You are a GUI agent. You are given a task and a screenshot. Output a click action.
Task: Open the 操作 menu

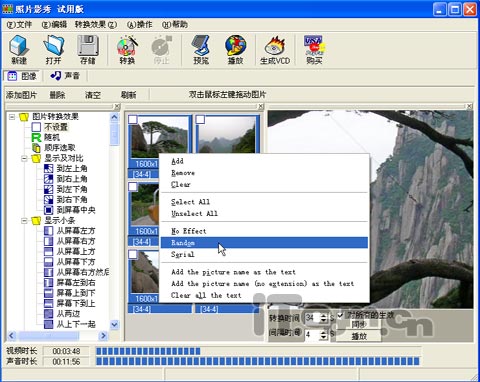(140, 24)
